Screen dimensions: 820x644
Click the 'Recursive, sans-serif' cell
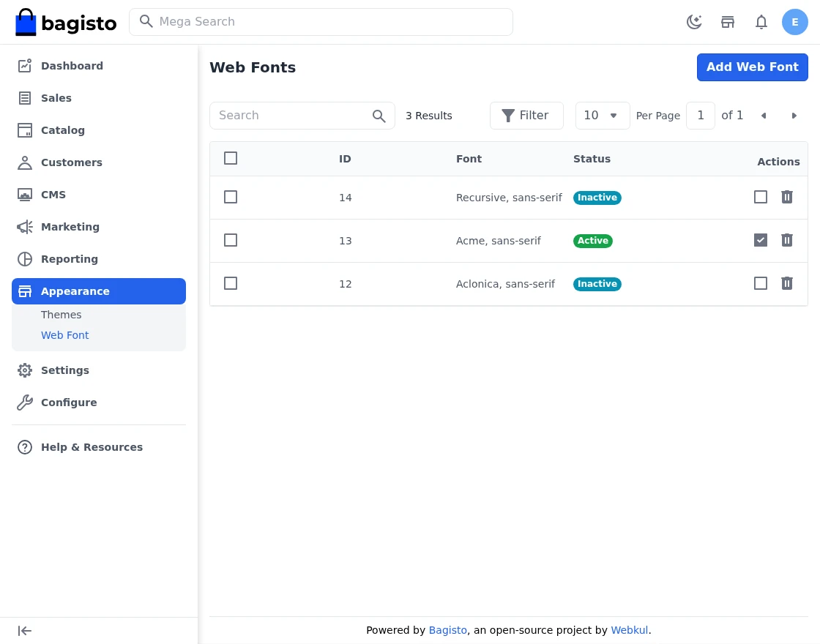(x=509, y=198)
